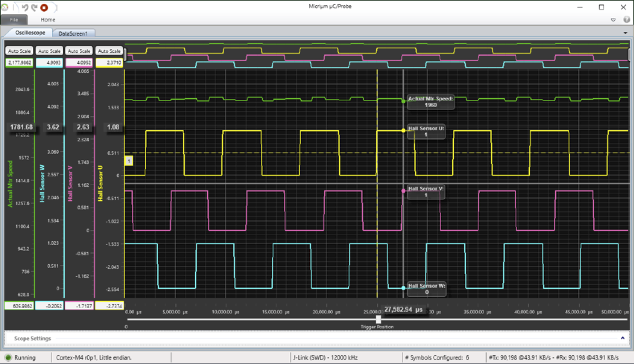
Task: Open the Home ribbon tab
Action: 48,19
